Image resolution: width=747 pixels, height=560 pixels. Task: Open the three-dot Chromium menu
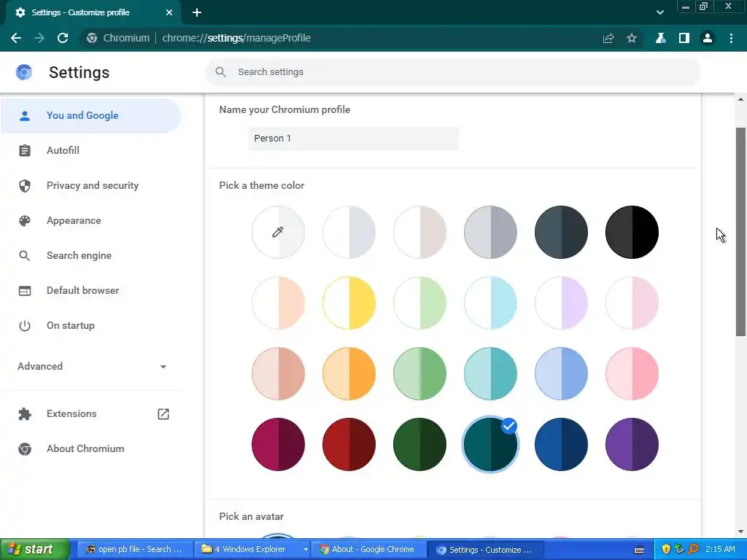pos(731,38)
